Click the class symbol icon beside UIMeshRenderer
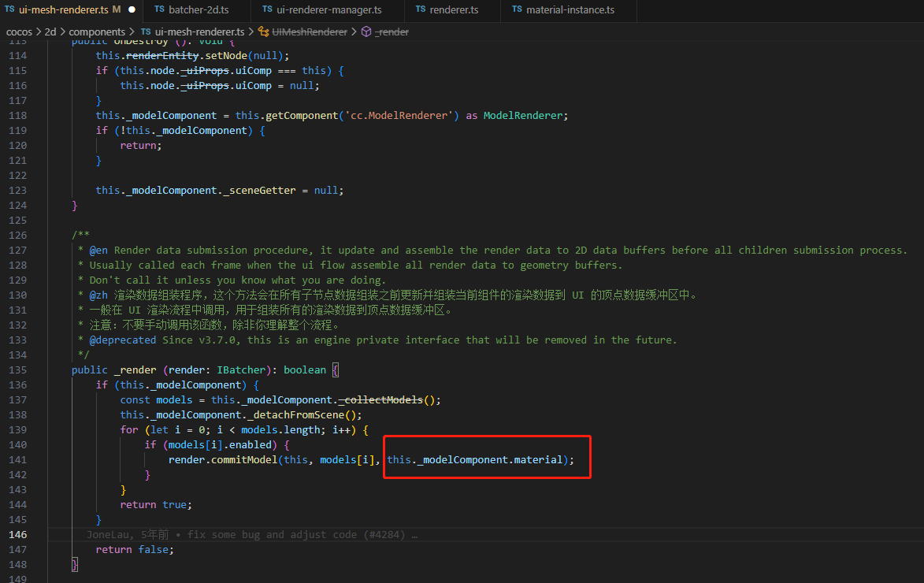 tap(263, 32)
